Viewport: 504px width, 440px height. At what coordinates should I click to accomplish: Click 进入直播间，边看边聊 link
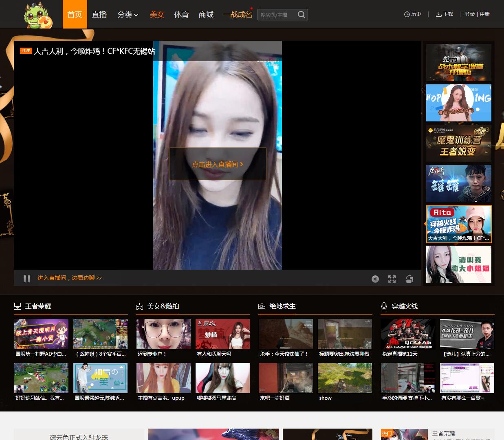[70, 278]
